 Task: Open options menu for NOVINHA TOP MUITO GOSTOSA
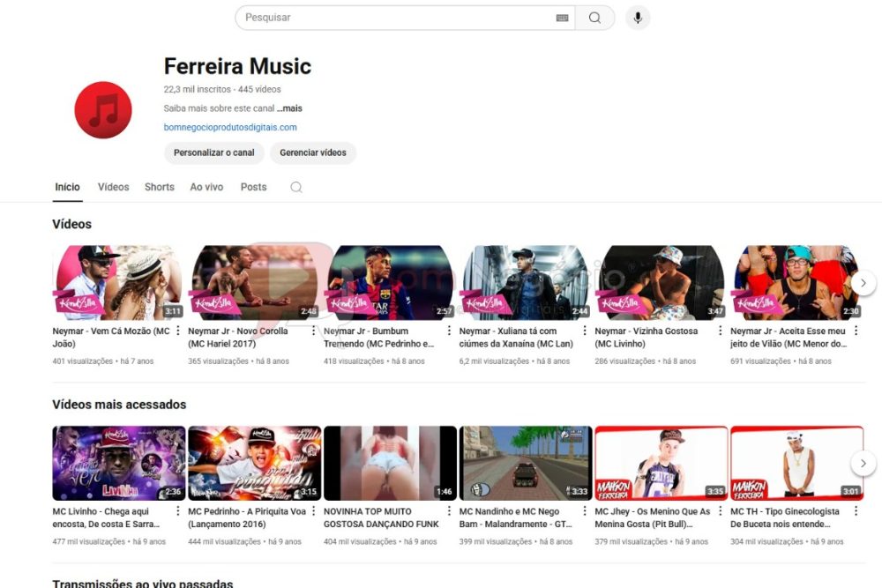tap(449, 511)
